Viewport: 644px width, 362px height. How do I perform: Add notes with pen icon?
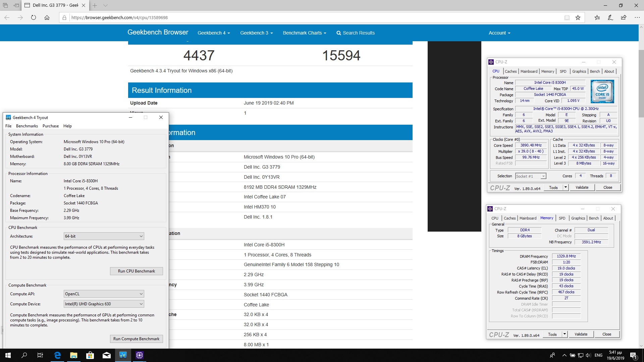pyautogui.click(x=610, y=17)
